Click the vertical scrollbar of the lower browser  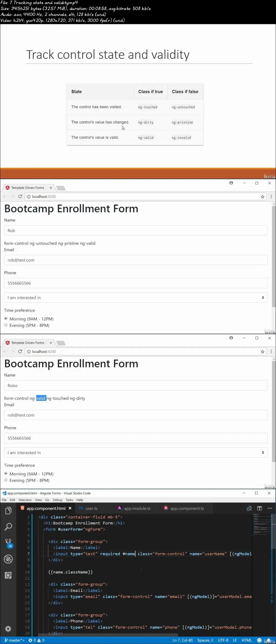point(274,411)
